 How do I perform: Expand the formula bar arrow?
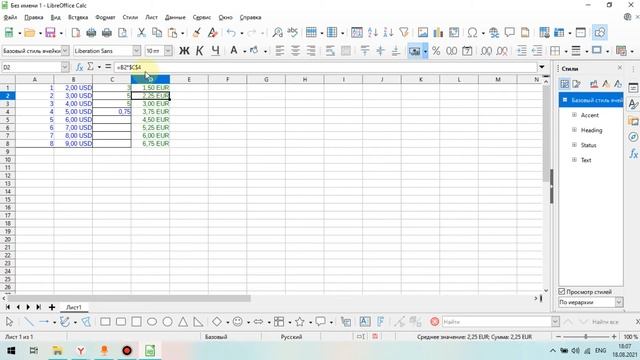542,67
